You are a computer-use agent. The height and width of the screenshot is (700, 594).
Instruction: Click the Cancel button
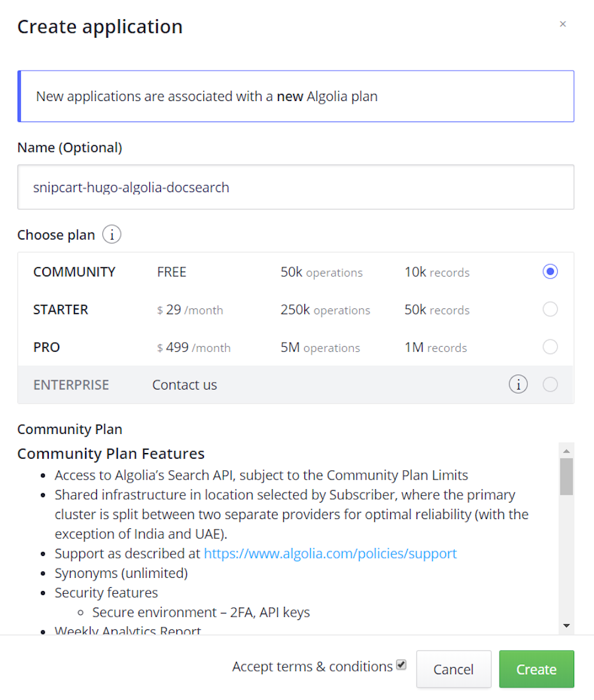pos(453,669)
